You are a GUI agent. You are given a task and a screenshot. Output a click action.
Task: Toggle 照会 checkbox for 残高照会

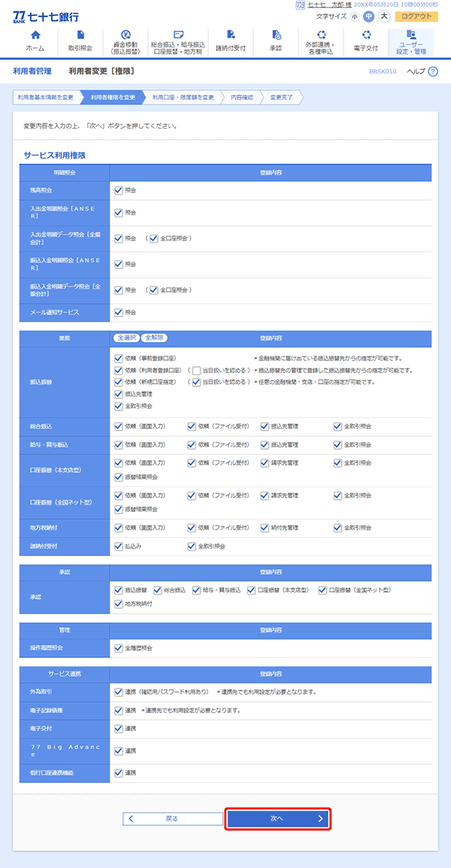click(119, 190)
